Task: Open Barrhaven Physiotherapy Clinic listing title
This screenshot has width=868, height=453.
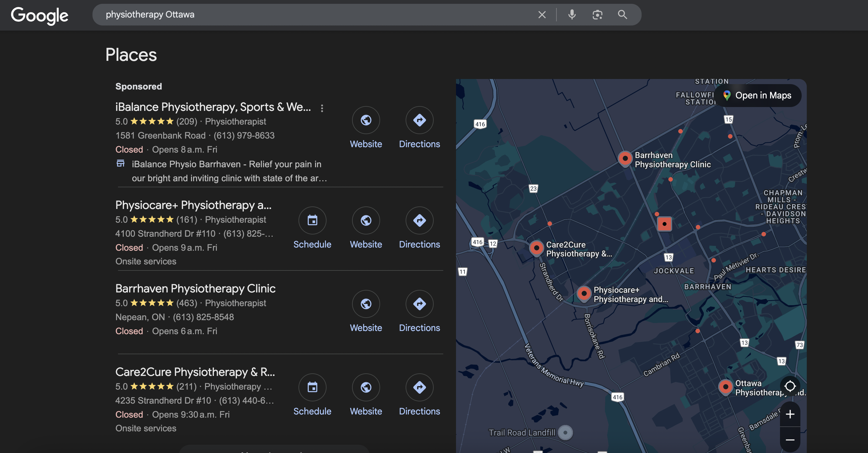Action: [195, 288]
